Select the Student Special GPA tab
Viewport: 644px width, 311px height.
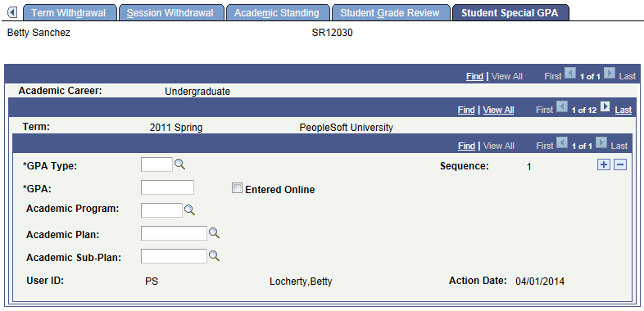510,13
